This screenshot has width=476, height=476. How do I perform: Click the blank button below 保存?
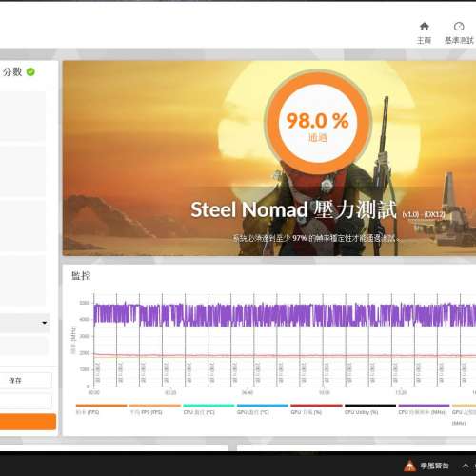coord(26,401)
